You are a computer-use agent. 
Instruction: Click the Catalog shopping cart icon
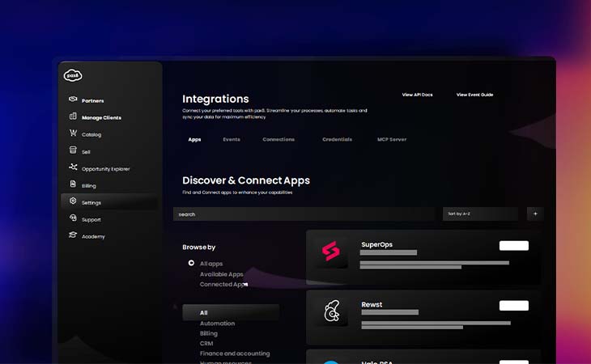tap(73, 133)
